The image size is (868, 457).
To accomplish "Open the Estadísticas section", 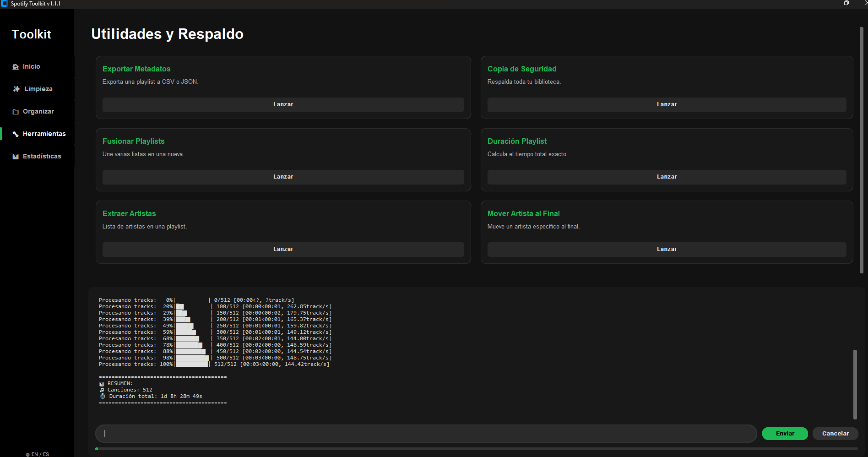I will coord(42,157).
